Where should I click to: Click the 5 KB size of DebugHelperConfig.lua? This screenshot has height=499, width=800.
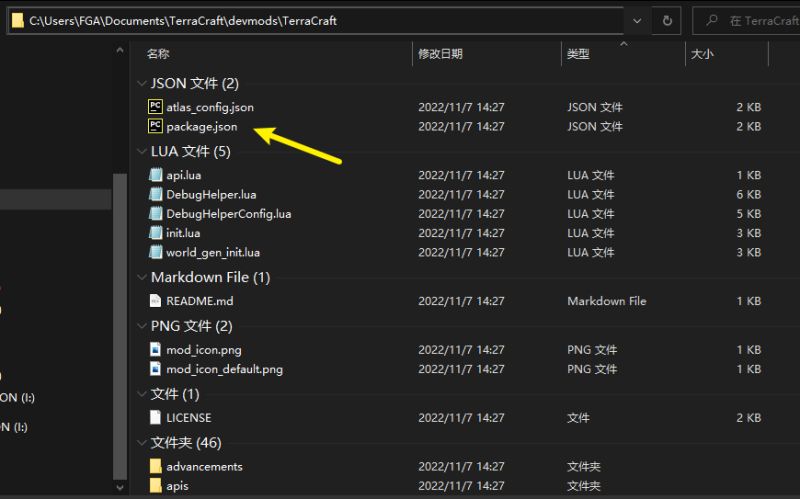[x=748, y=214]
